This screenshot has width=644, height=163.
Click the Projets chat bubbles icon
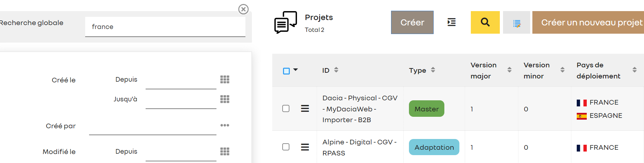286,22
